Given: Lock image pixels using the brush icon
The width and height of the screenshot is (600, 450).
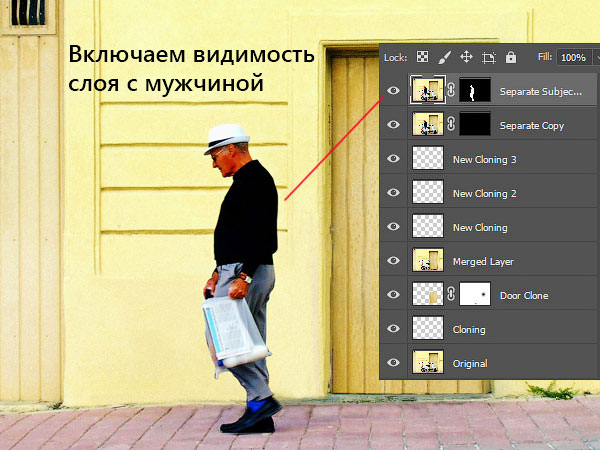Looking at the screenshot, I should coord(444,57).
